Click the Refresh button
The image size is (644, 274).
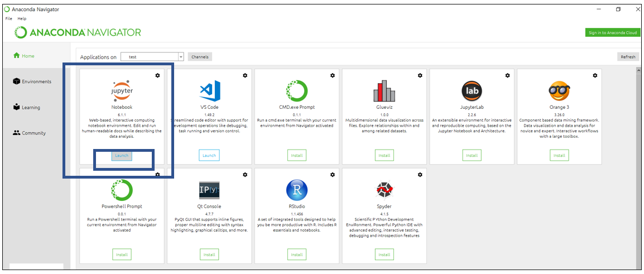[x=628, y=57]
